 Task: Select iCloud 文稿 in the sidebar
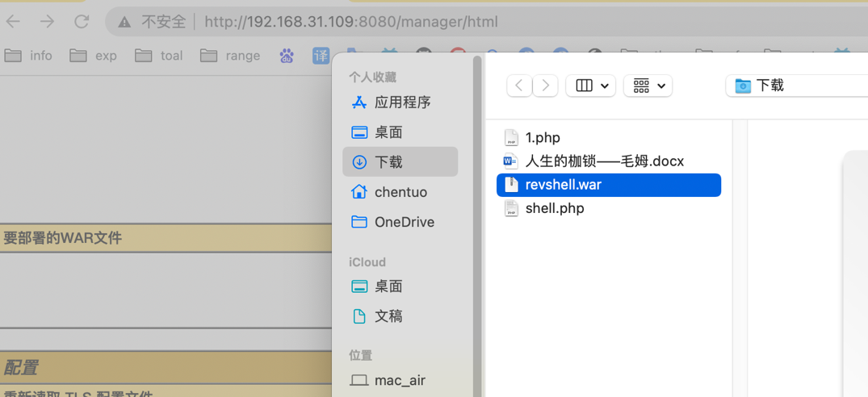pos(388,316)
